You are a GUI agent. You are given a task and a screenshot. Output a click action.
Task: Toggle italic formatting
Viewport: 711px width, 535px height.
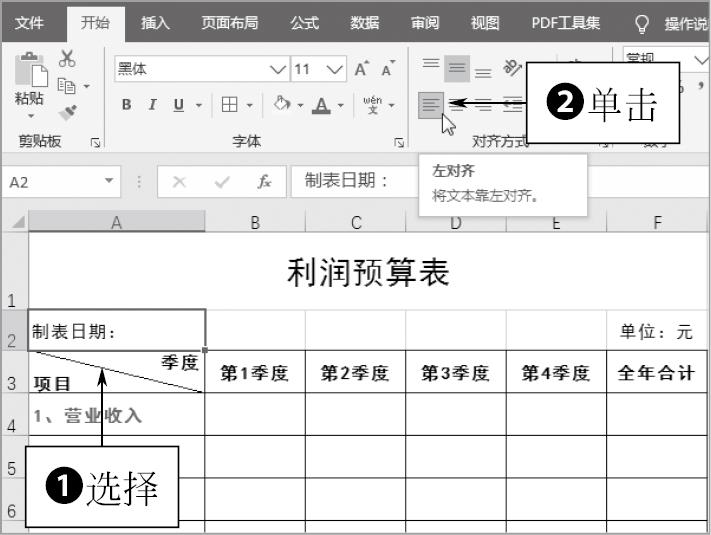click(x=152, y=105)
